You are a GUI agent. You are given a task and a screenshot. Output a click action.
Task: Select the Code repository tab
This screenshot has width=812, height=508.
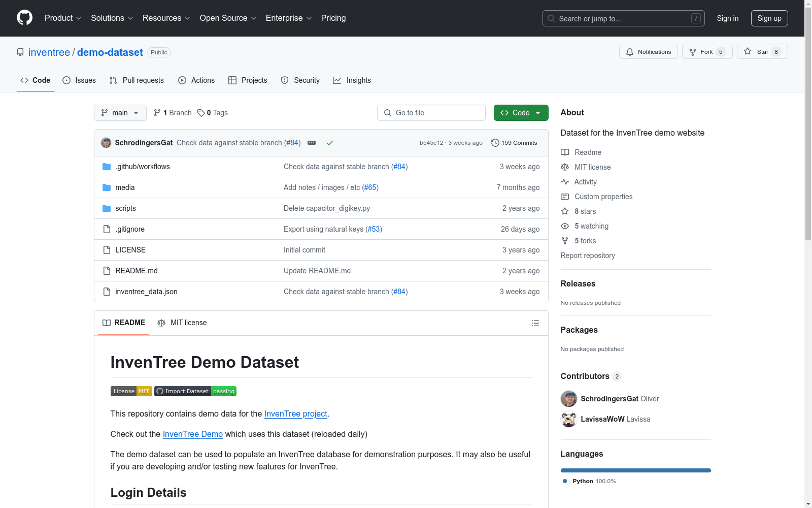tap(36, 80)
